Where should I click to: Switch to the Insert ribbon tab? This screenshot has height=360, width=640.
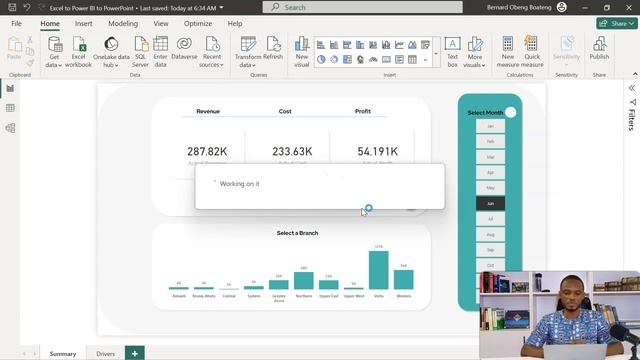point(83,24)
